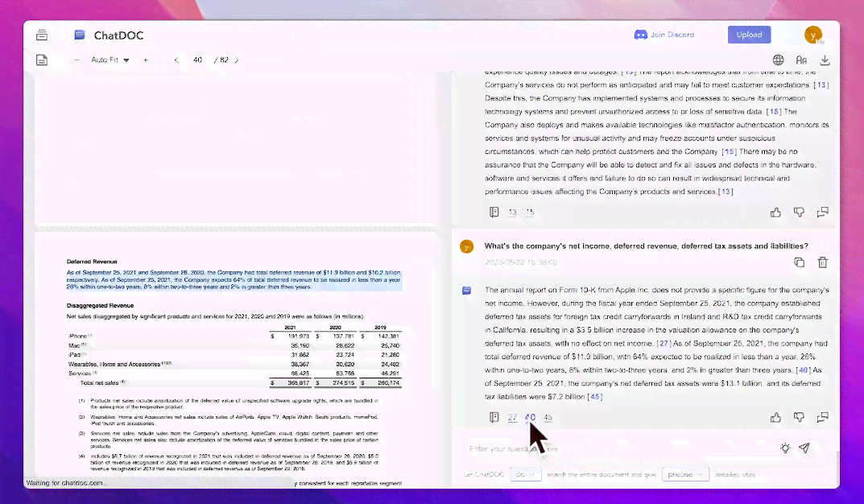Thumbs down the second answer
The height and width of the screenshot is (504, 864).
click(799, 418)
